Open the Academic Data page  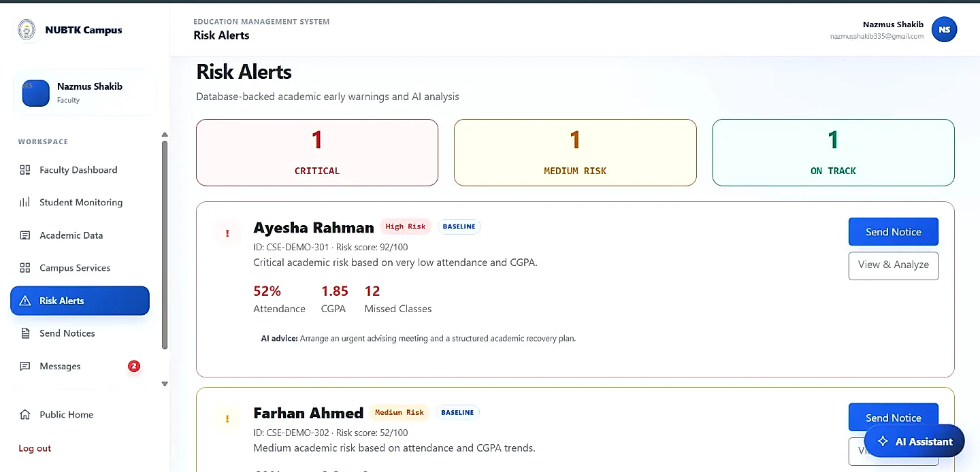80,235
